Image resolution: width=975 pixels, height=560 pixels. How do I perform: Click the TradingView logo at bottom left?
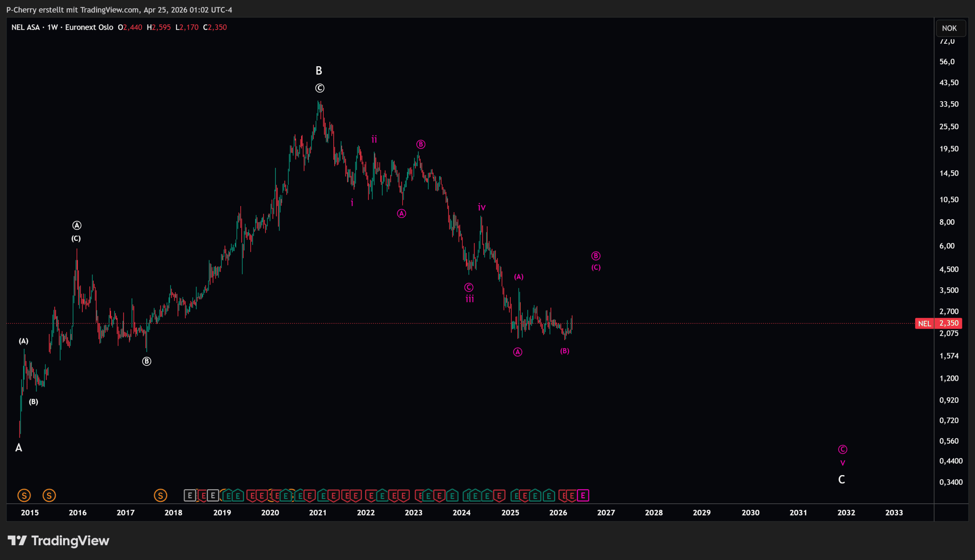(x=59, y=541)
